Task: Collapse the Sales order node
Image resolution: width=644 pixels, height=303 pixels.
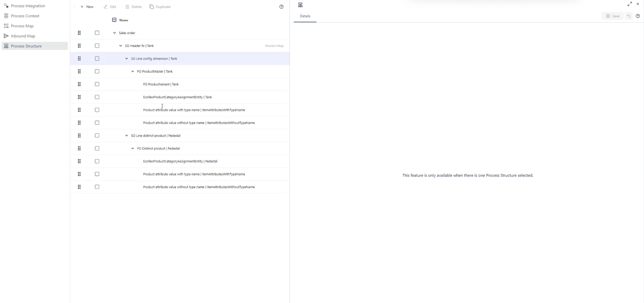Action: [x=115, y=33]
